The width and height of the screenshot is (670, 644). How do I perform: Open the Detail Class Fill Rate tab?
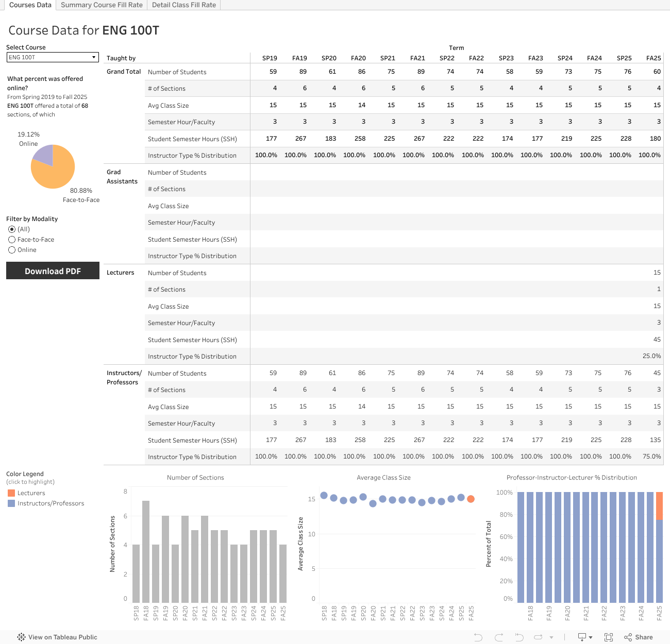coord(184,5)
